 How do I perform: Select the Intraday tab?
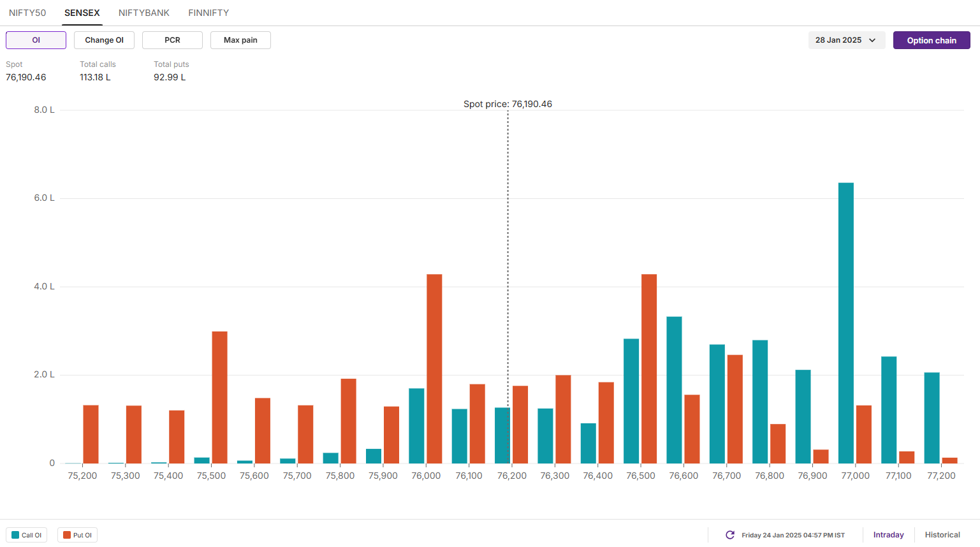click(x=888, y=535)
